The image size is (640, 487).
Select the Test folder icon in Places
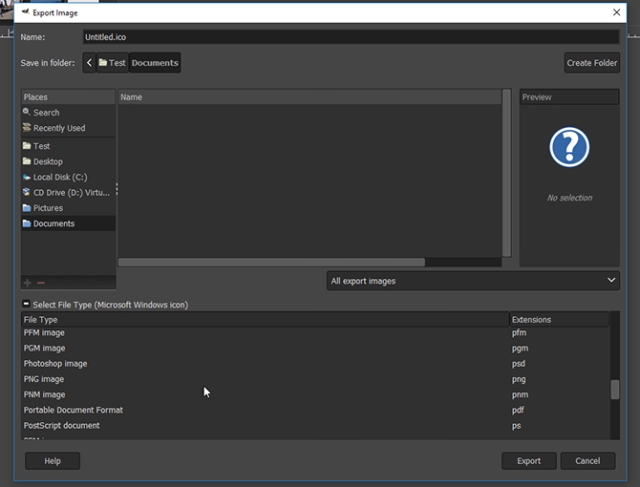[x=27, y=146]
